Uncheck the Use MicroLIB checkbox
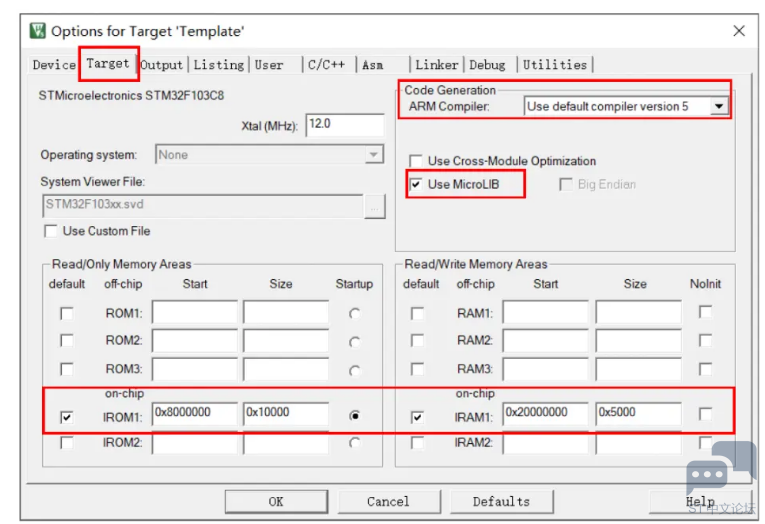This screenshot has height=524, width=765. pyautogui.click(x=416, y=184)
